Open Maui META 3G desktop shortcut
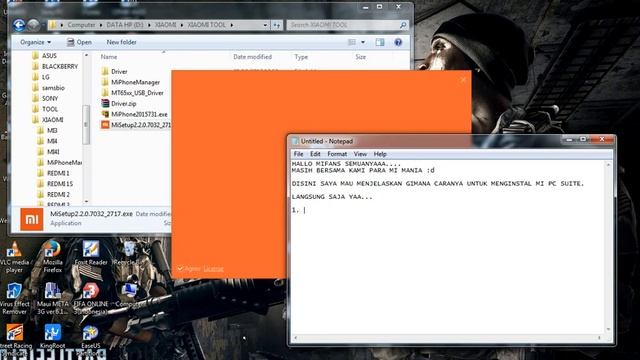640x360 pixels. (x=52, y=298)
